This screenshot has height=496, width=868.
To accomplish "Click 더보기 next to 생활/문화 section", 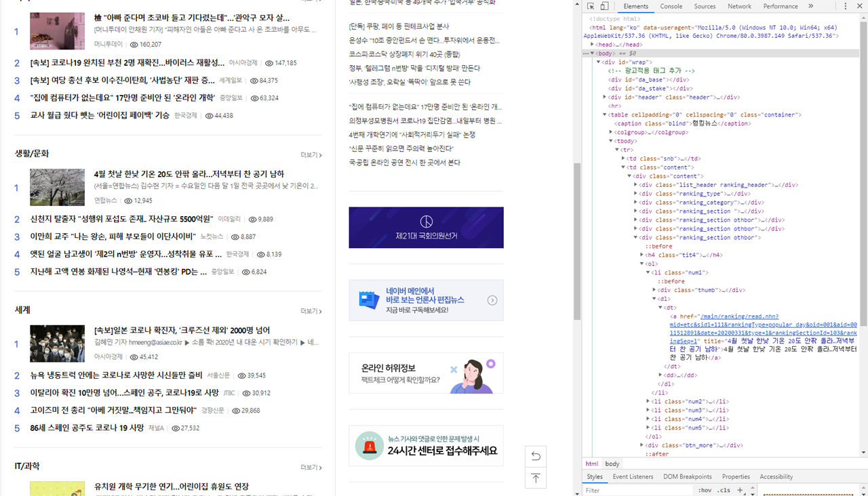I will (311, 155).
